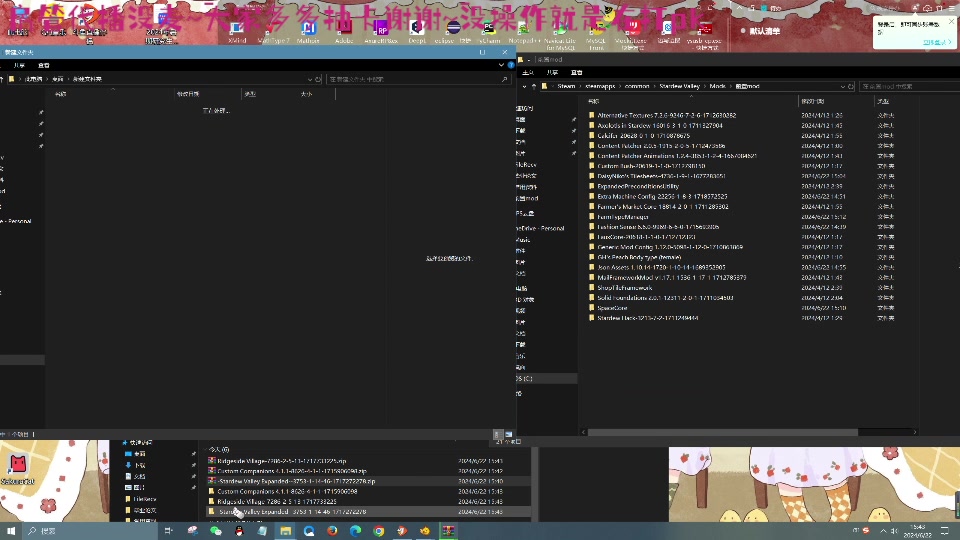The width and height of the screenshot is (960, 540).
Task: Go to Steam in the address breadcrumb
Action: pos(566,86)
